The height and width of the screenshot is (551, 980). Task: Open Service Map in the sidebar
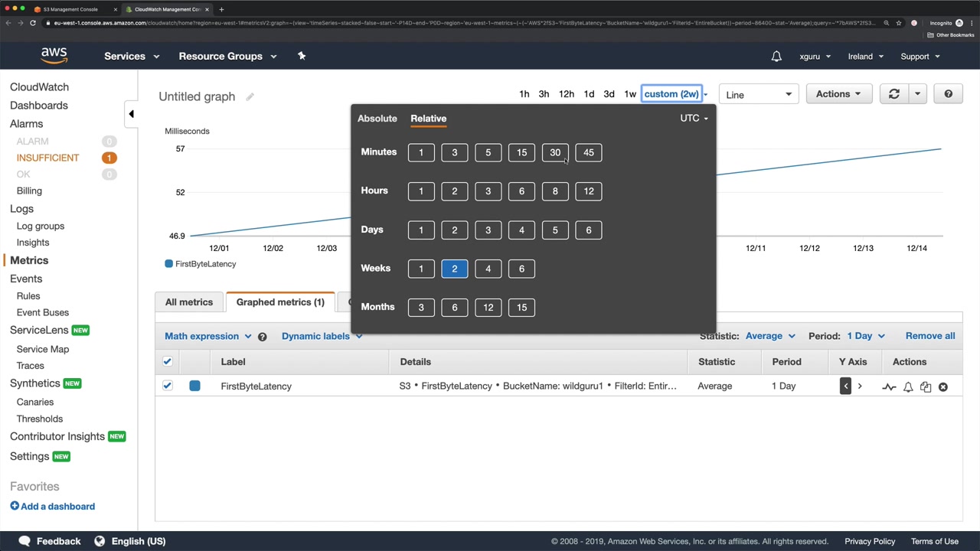click(x=43, y=349)
